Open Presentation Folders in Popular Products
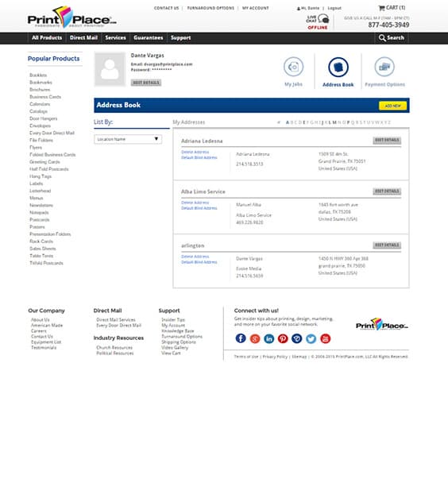The width and height of the screenshot is (448, 502). click(50, 234)
